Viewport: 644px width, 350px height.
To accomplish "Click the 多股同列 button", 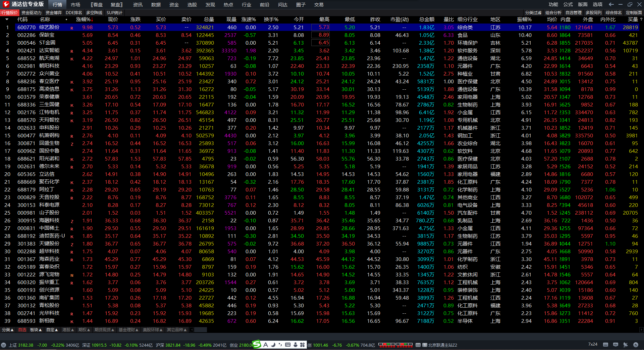I will tap(594, 13).
